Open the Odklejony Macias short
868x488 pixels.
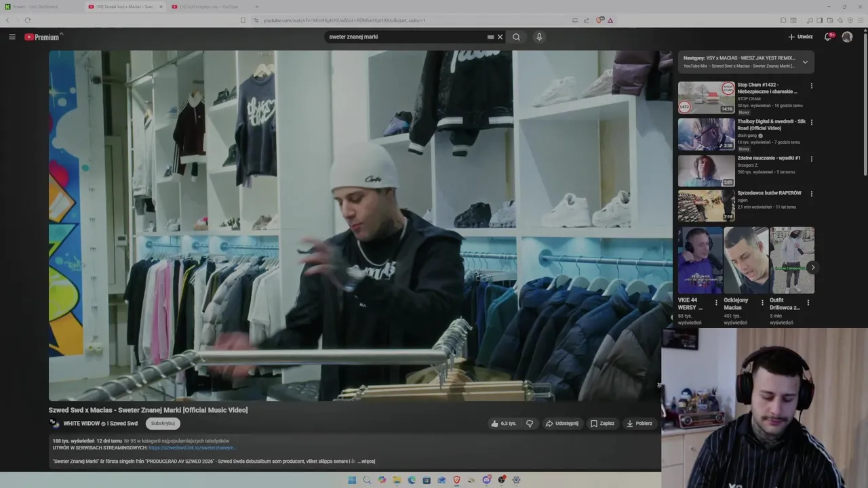click(x=746, y=260)
